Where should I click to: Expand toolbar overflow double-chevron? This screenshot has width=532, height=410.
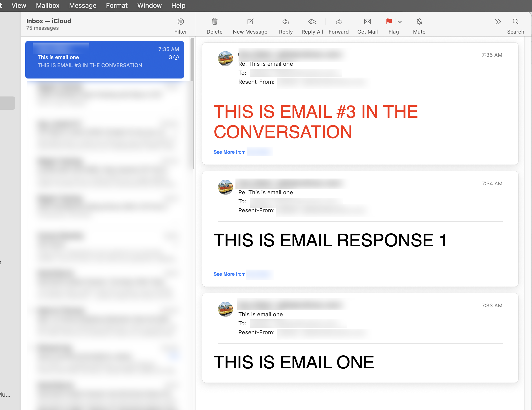pos(498,22)
